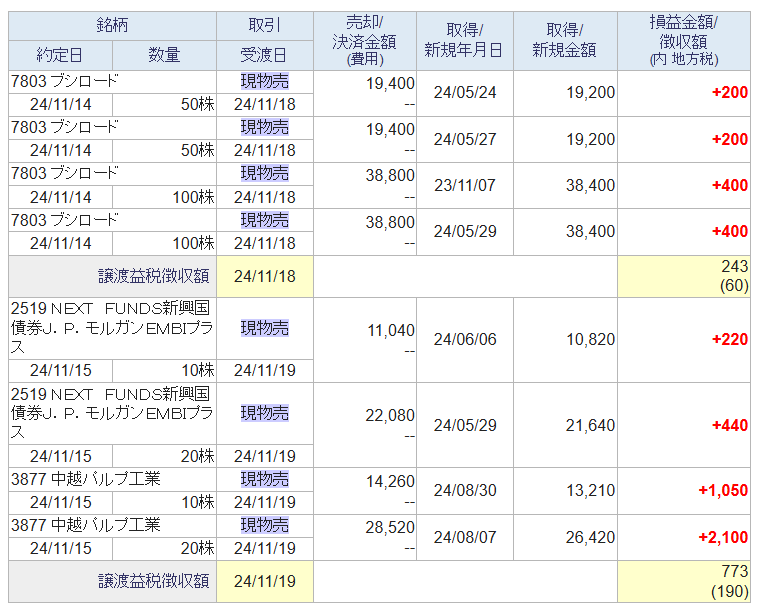
Task: Select acquisition date 24/08/07
Action: pyautogui.click(x=464, y=537)
